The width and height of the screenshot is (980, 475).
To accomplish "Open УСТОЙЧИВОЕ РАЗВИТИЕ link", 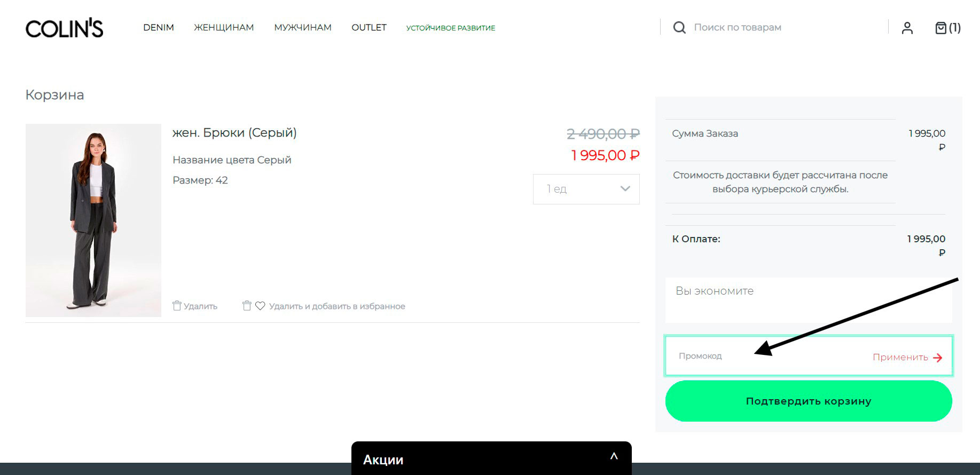I will pos(451,28).
